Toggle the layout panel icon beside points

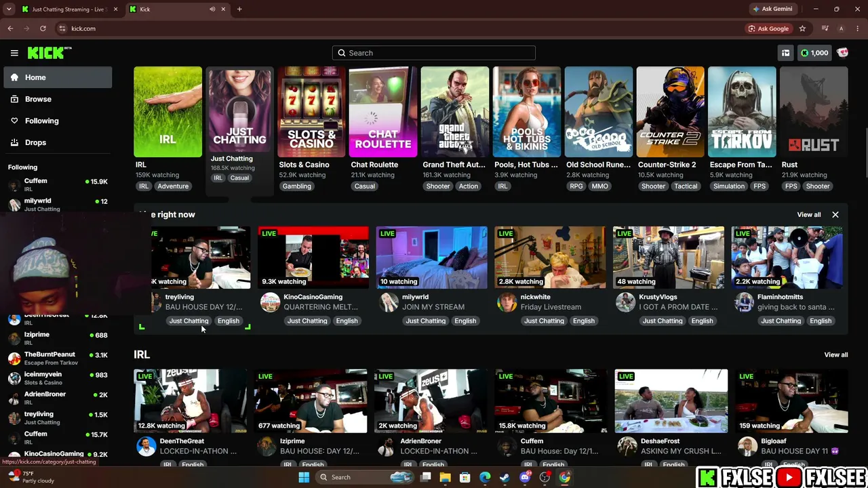coord(785,53)
